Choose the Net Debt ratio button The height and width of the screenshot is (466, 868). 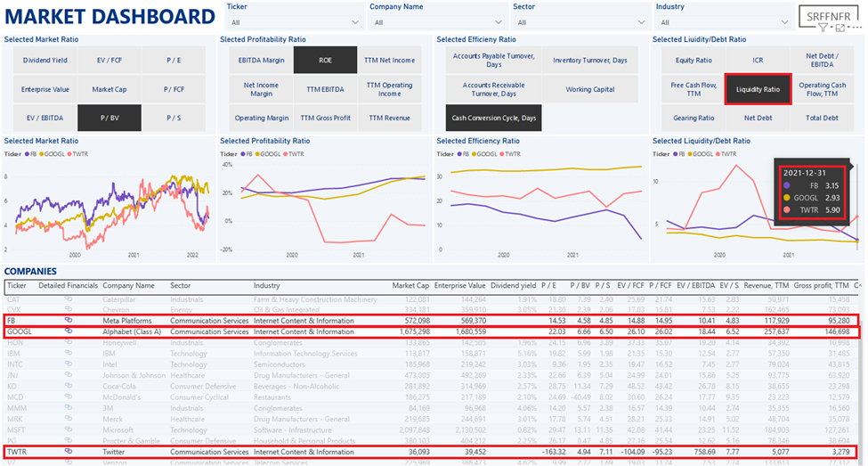pos(758,118)
